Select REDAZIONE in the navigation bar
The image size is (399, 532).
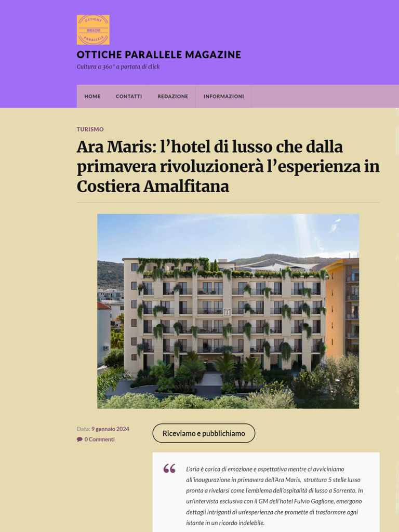point(172,96)
